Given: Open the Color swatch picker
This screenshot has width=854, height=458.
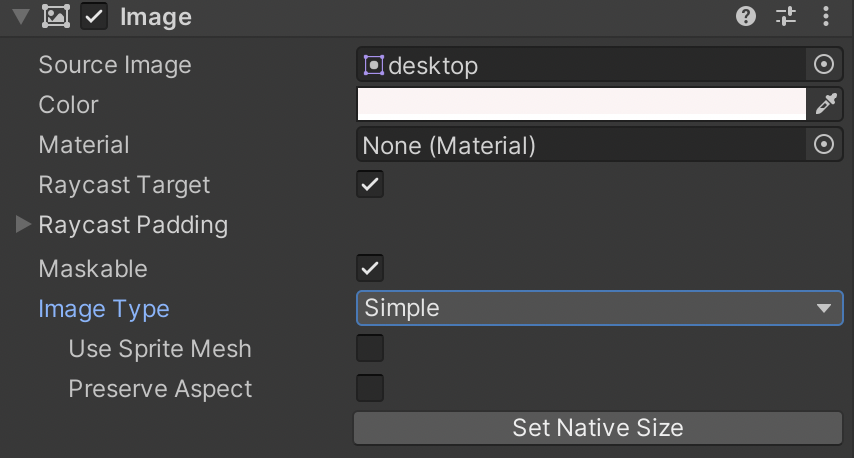Looking at the screenshot, I should pos(580,104).
